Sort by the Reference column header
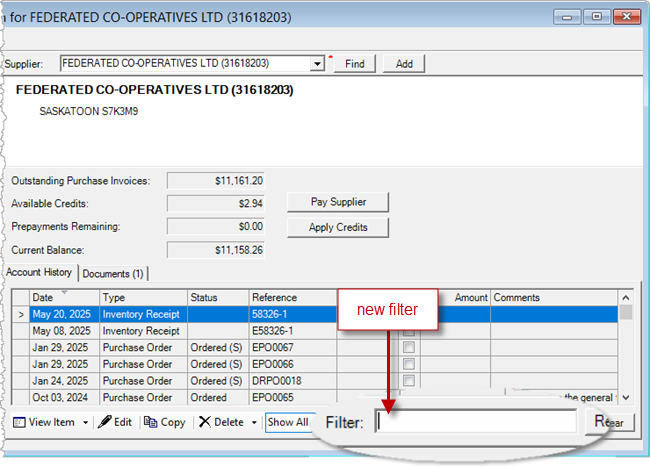The width and height of the screenshot is (650, 467). click(x=293, y=298)
